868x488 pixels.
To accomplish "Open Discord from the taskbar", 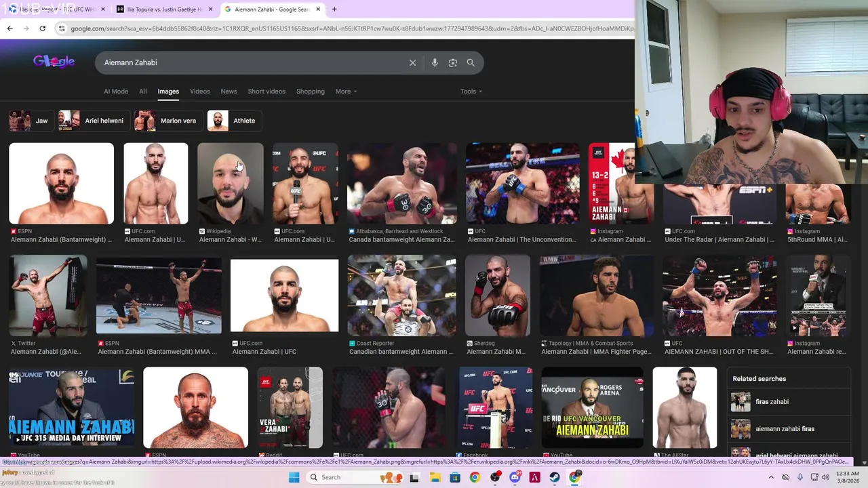I will pyautogui.click(x=515, y=477).
